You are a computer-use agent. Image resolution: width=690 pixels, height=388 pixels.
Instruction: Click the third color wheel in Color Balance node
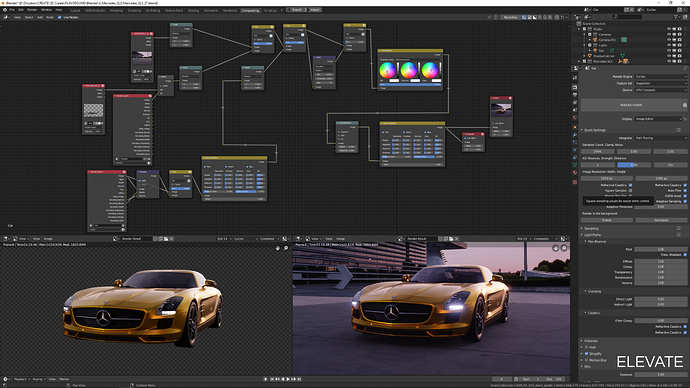429,70
